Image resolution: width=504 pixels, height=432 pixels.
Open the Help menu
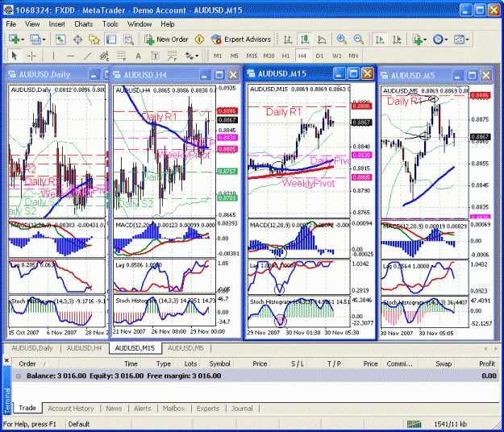[x=167, y=24]
